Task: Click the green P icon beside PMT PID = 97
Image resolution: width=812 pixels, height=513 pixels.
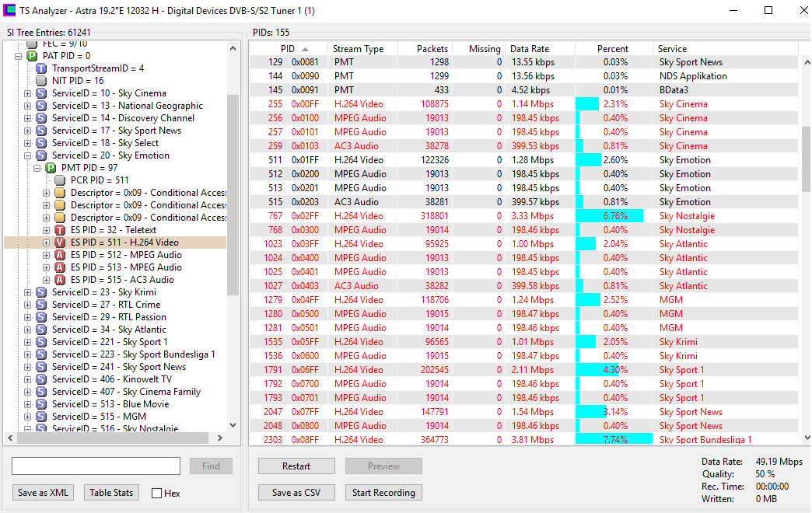Action: (51, 168)
